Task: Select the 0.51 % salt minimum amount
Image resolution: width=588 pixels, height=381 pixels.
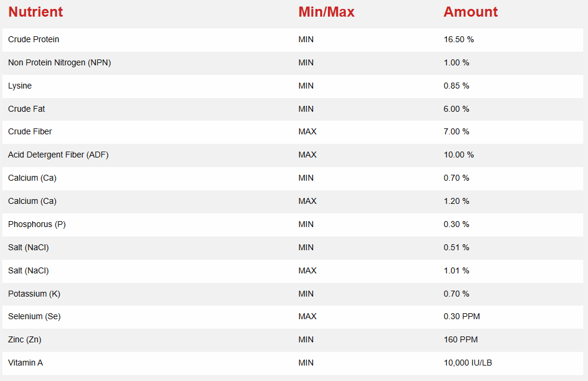Action: click(x=456, y=247)
